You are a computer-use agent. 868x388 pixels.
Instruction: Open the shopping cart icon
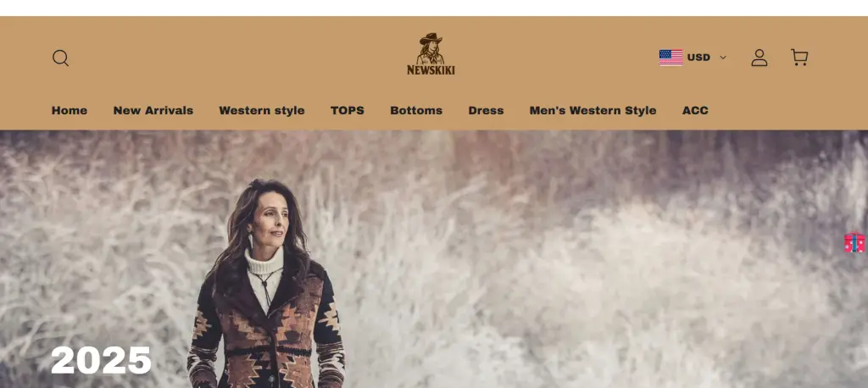[798, 58]
